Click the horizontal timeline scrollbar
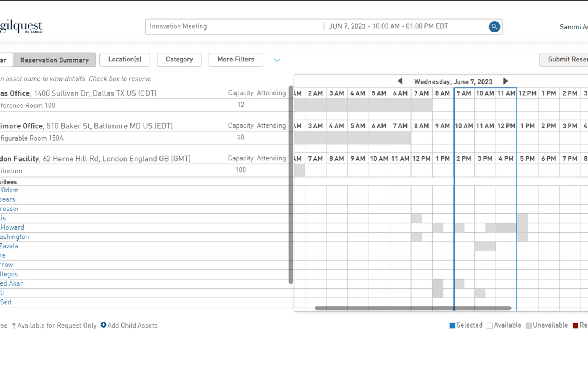The width and height of the screenshot is (588, 368). tap(413, 308)
